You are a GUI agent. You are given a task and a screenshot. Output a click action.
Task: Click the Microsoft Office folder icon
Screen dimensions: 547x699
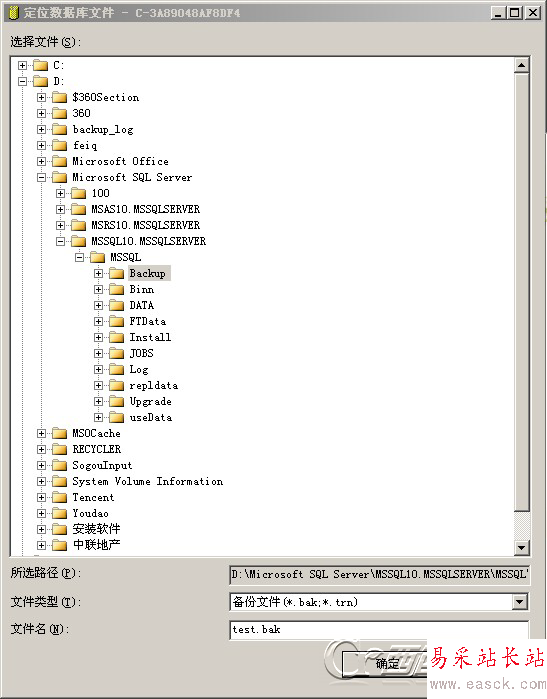(59, 161)
